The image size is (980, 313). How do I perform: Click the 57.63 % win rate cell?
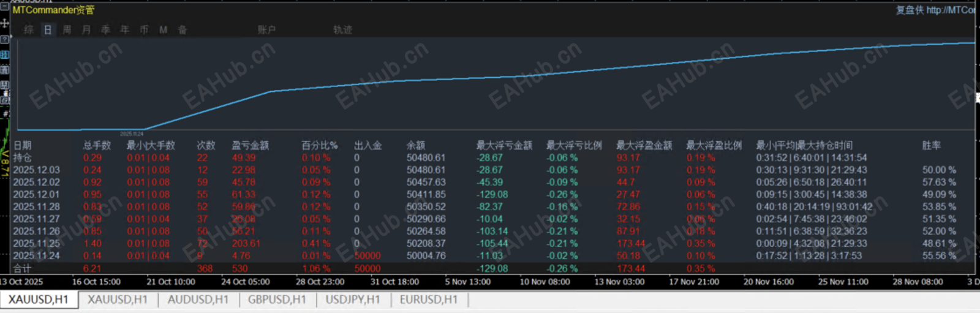(939, 182)
